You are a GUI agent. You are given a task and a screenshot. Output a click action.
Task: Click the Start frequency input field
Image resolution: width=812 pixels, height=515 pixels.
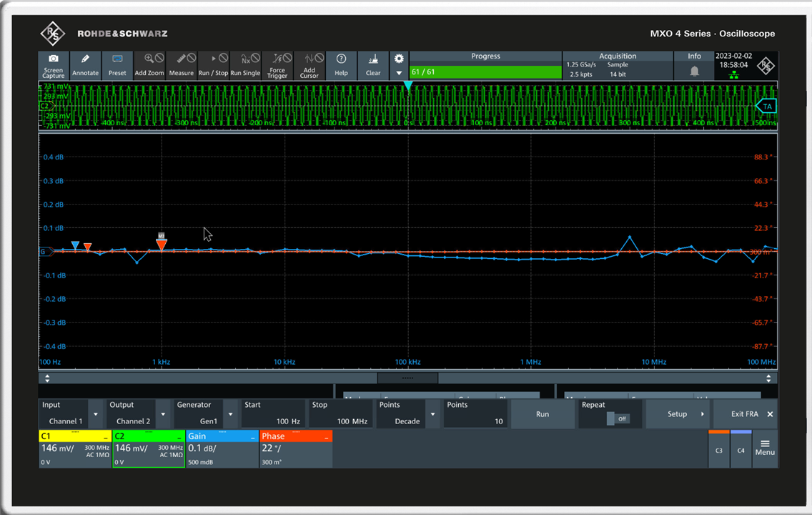pos(273,414)
